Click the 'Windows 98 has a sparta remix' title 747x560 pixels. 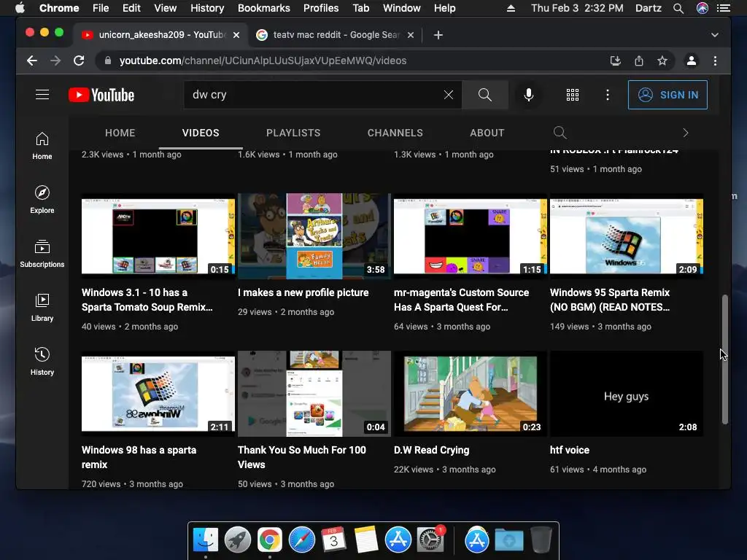139,457
